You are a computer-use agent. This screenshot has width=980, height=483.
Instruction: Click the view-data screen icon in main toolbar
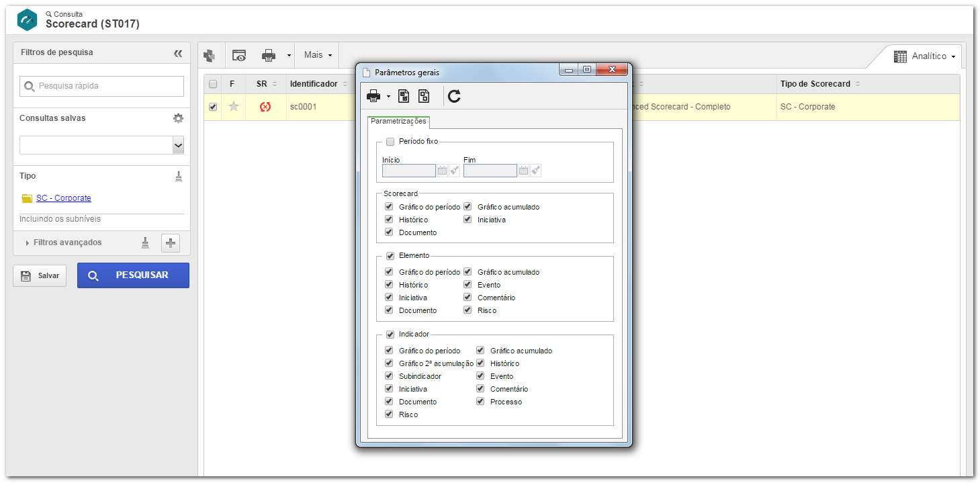click(239, 55)
